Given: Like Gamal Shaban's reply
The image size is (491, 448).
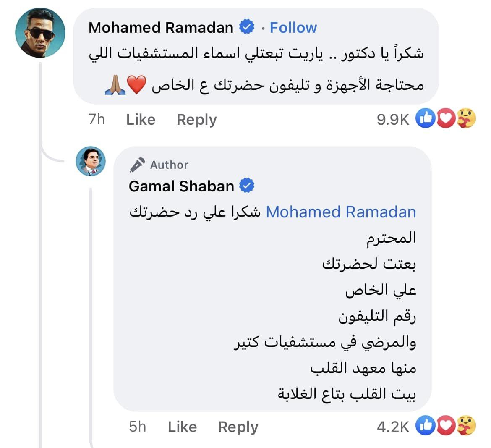Looking at the screenshot, I should (182, 427).
